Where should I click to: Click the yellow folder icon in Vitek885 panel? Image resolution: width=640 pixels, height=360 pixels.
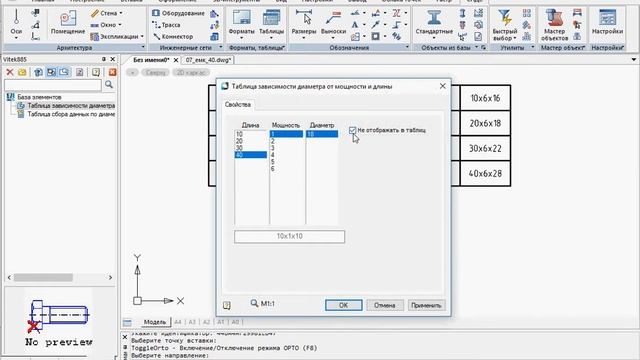22,72
